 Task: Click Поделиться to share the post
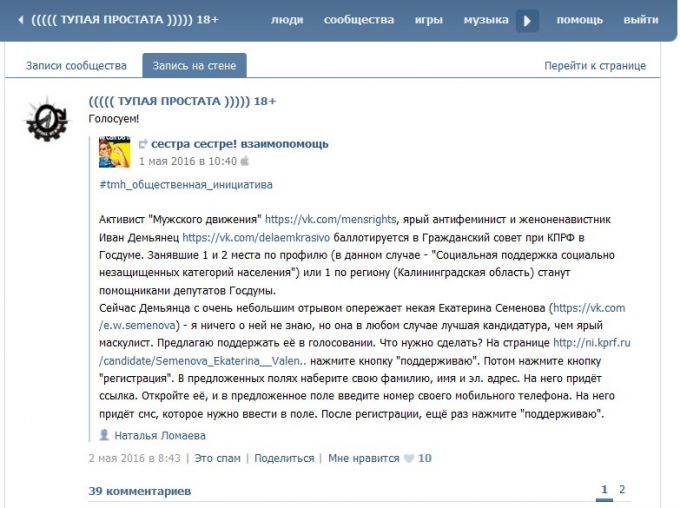(x=284, y=458)
